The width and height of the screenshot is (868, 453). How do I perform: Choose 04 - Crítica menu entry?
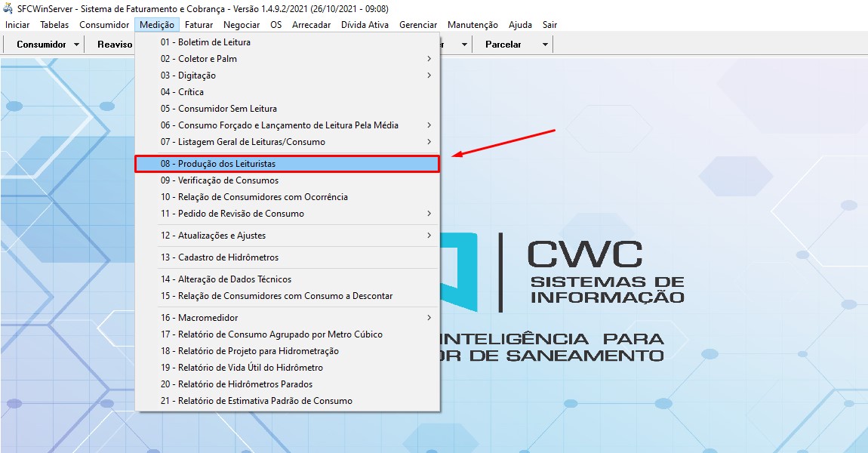point(182,92)
